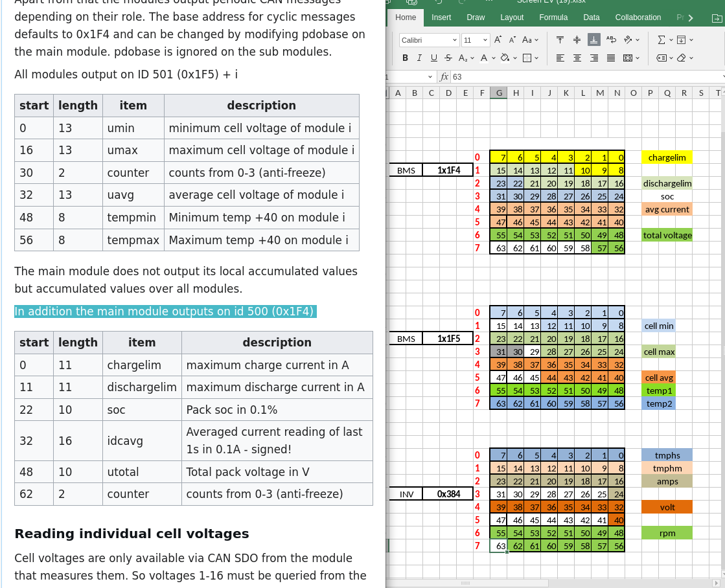Toggle underline formatting
The width and height of the screenshot is (725, 588).
(x=433, y=58)
